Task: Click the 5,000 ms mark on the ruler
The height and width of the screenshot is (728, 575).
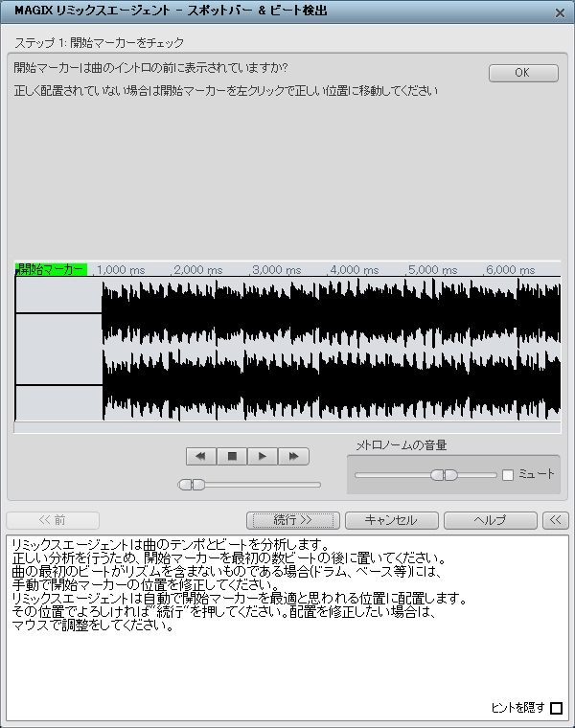Action: point(433,270)
